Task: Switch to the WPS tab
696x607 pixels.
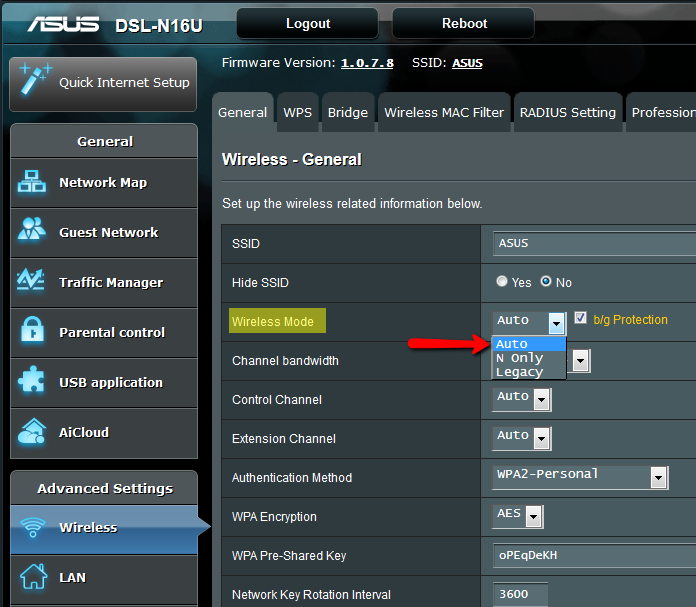Action: (x=297, y=112)
